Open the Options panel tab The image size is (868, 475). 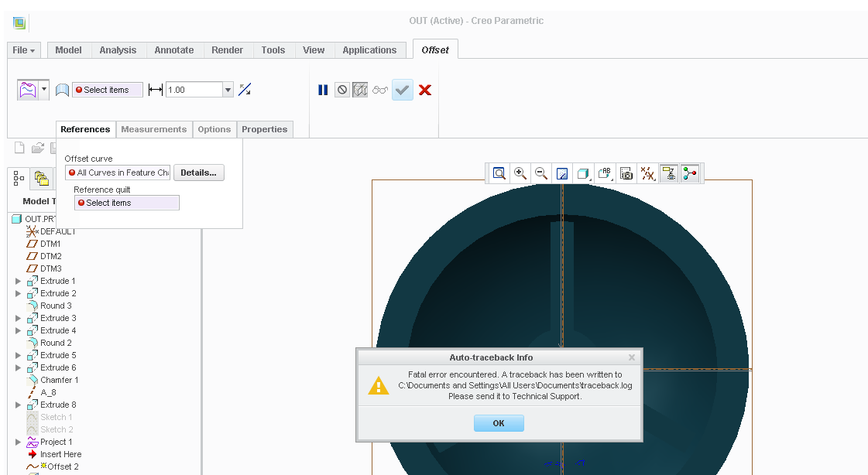[x=214, y=129]
